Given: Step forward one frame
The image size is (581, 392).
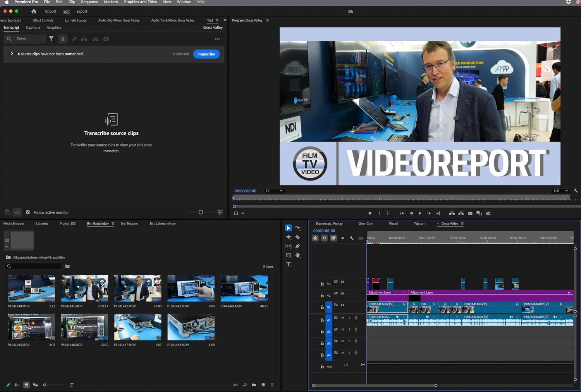Looking at the screenshot, I should [x=429, y=213].
